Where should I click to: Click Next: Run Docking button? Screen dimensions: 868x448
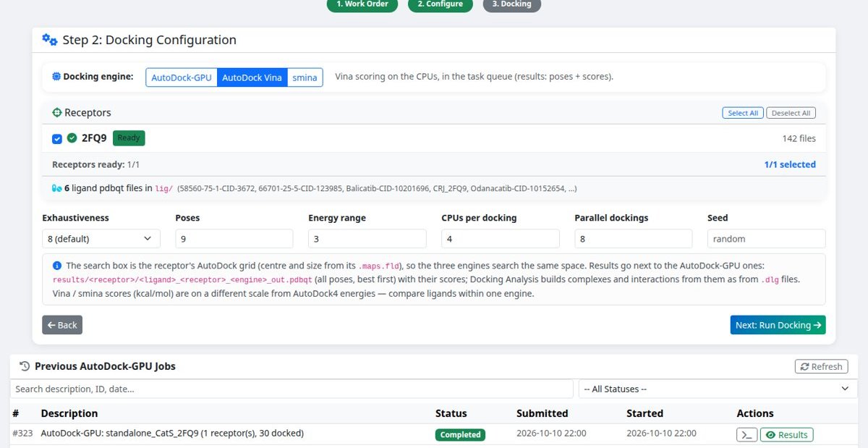pos(778,325)
